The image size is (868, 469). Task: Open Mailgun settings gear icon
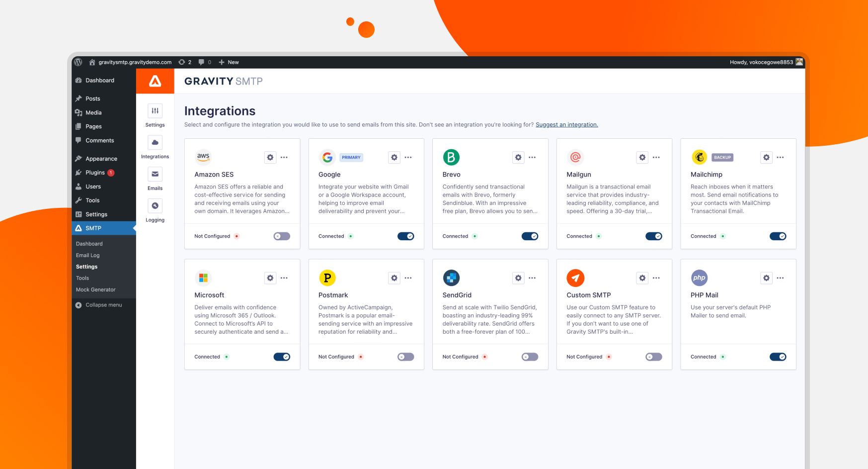[x=642, y=157]
